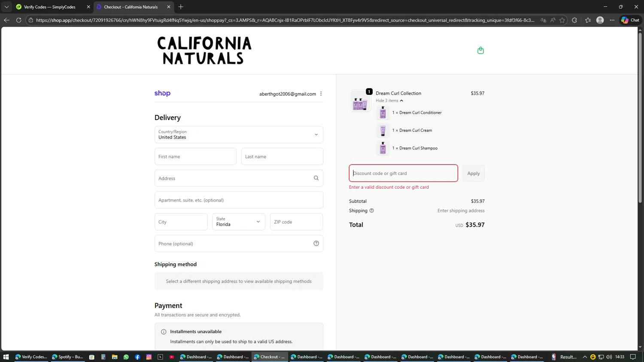Focus the First name field
The image size is (644, 362).
(195, 157)
